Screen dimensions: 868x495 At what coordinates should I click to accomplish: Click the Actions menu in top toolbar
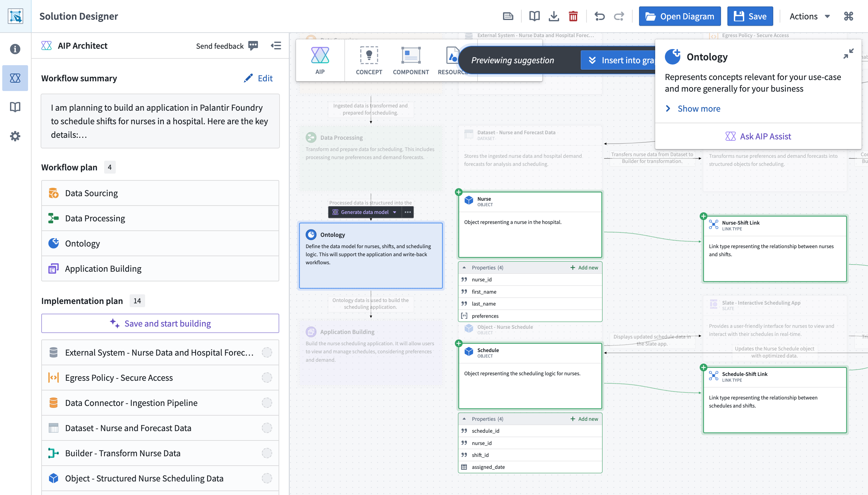point(808,16)
